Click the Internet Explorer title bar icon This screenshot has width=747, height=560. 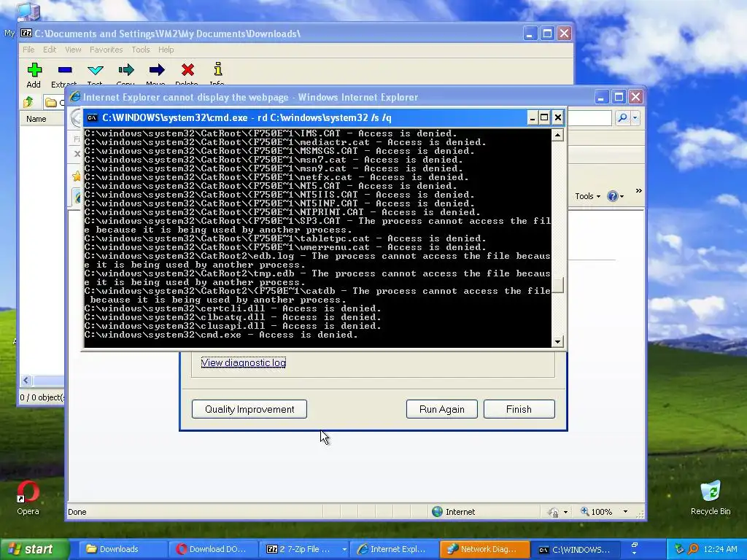[75, 97]
